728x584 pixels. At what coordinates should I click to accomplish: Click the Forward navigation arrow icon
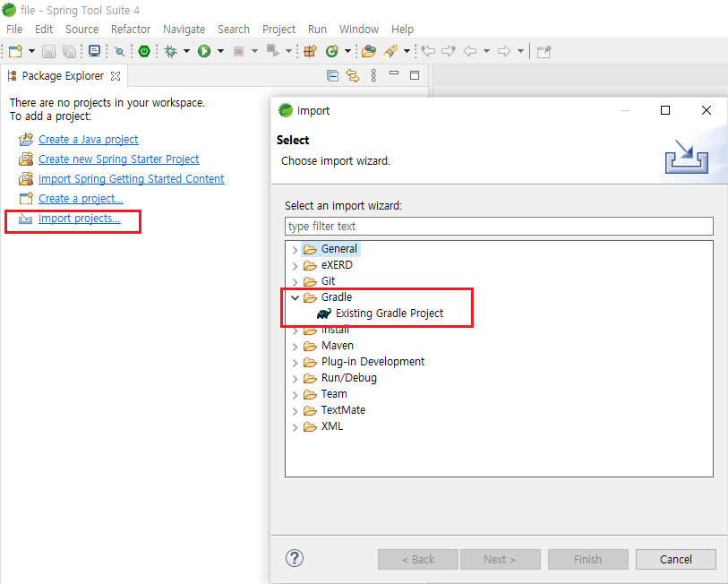[504, 51]
